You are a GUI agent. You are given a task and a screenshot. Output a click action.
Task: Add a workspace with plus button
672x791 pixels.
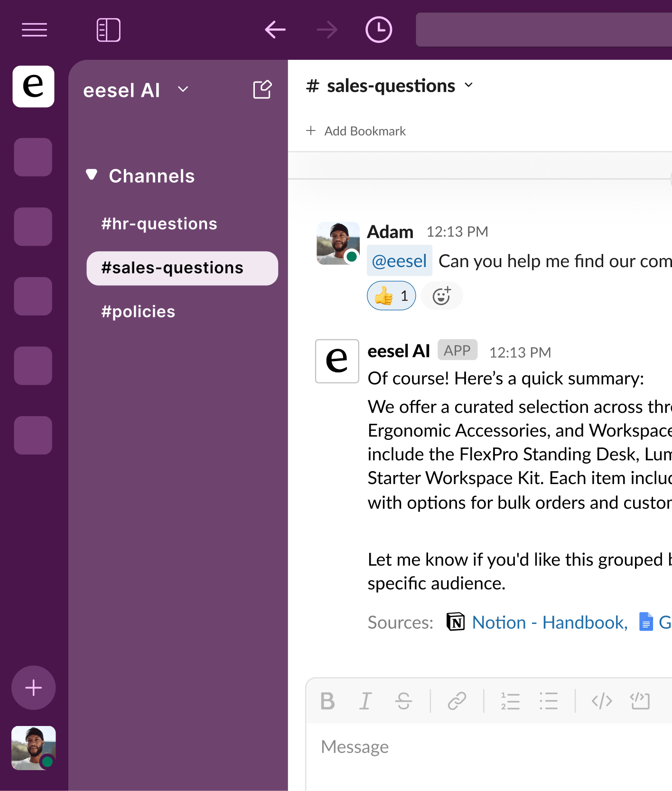coord(33,688)
